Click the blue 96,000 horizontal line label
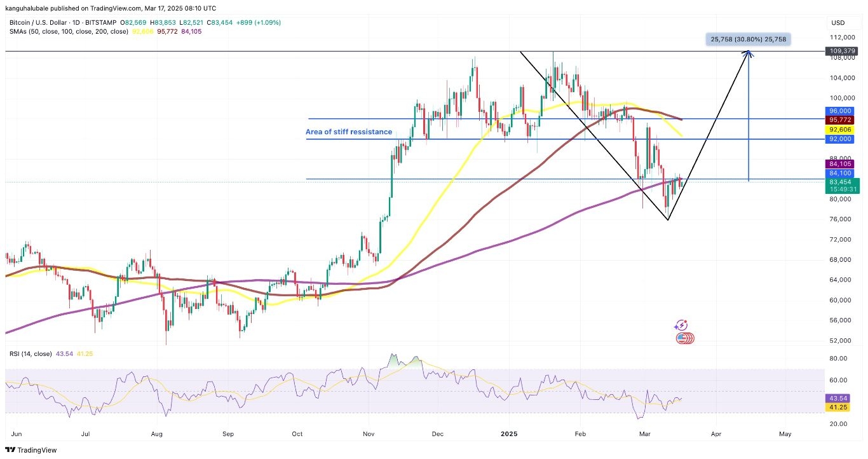Viewport: 868px width, 459px height. coord(842,111)
